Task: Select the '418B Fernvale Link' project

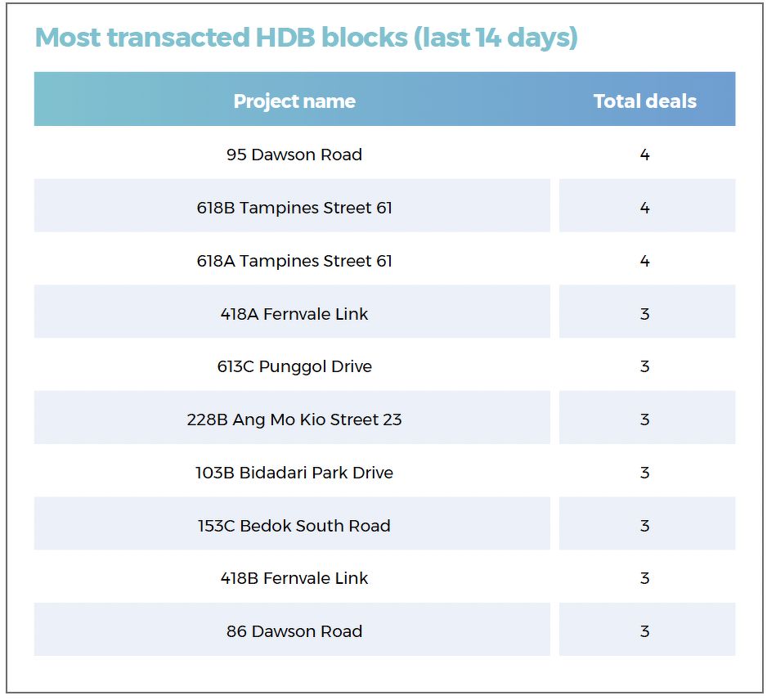Action: 294,578
